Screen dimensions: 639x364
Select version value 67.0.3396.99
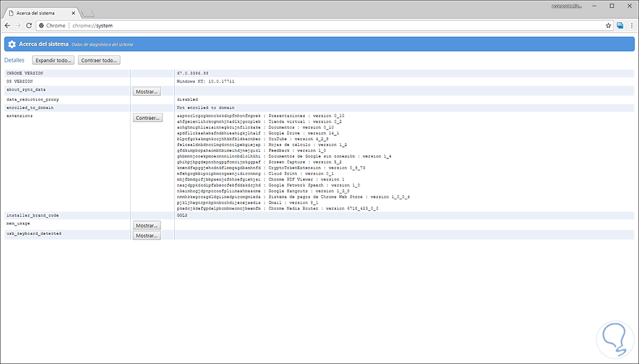[192, 73]
